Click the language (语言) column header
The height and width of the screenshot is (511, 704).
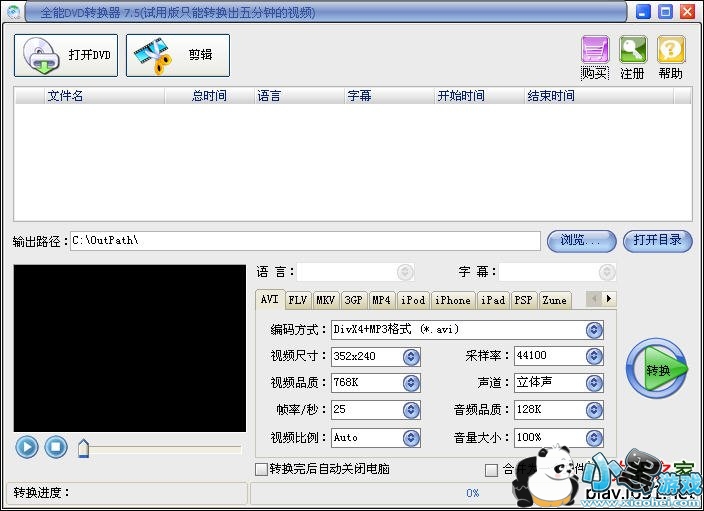pyautogui.click(x=299, y=96)
